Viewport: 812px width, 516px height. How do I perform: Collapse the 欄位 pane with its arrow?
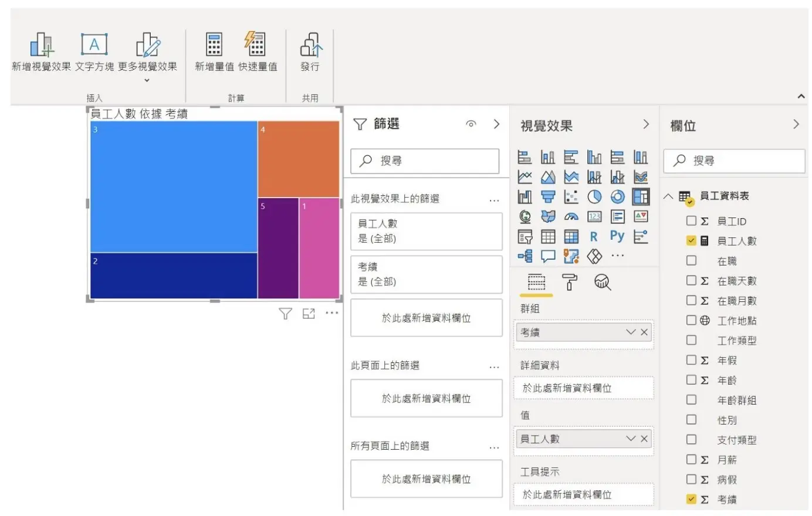(796, 124)
